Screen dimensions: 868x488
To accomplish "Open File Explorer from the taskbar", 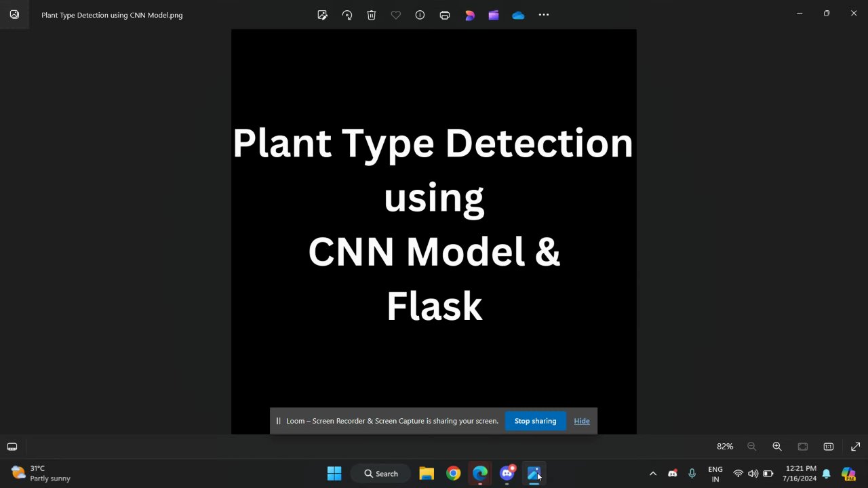I will tap(427, 473).
